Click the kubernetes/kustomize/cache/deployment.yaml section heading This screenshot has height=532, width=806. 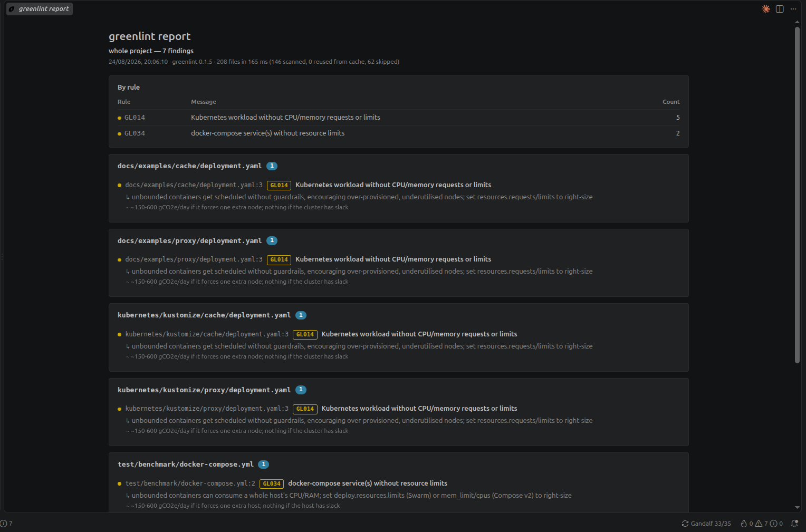pos(204,315)
